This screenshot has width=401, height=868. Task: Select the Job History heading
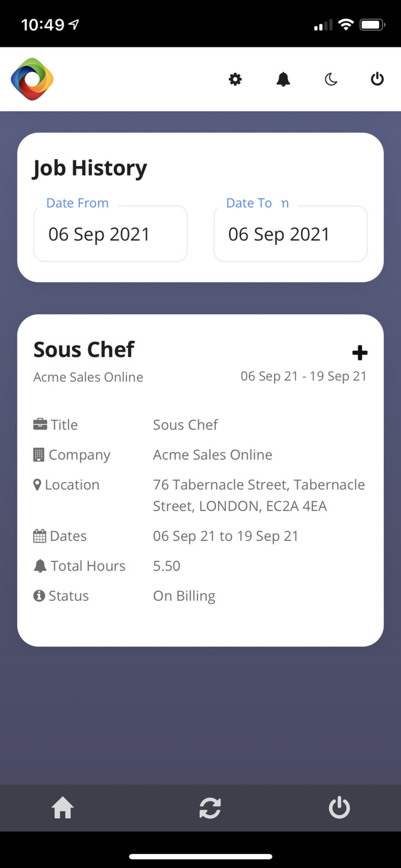click(x=90, y=168)
